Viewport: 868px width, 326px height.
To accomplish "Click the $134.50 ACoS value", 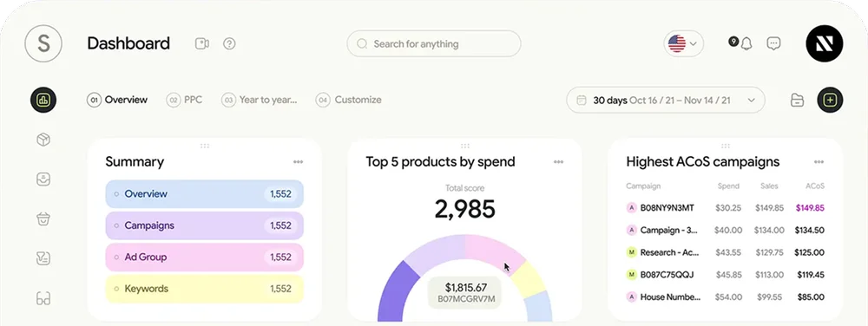I will pyautogui.click(x=810, y=231).
